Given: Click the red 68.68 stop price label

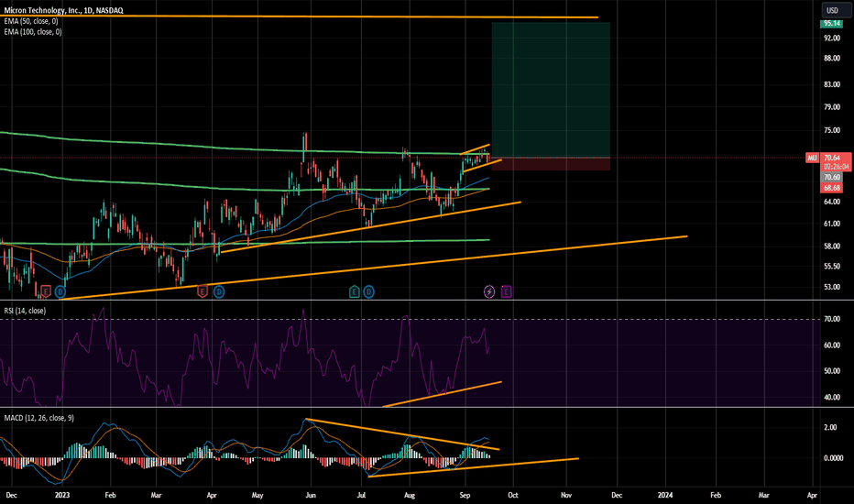Looking at the screenshot, I should pos(832,188).
